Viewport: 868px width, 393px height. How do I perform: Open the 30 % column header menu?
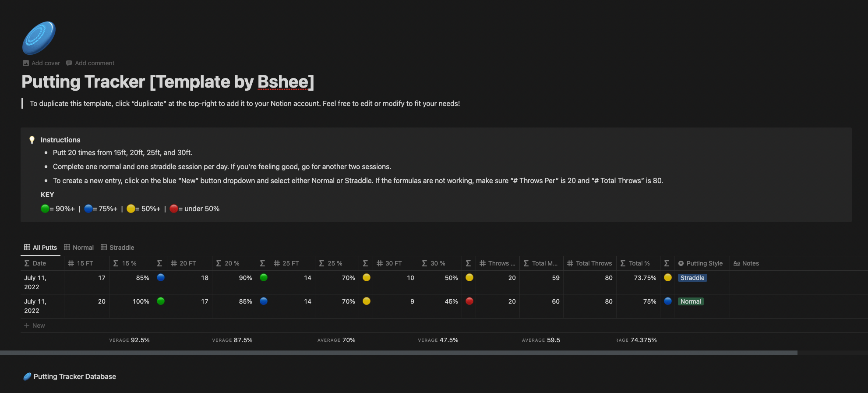click(x=440, y=263)
